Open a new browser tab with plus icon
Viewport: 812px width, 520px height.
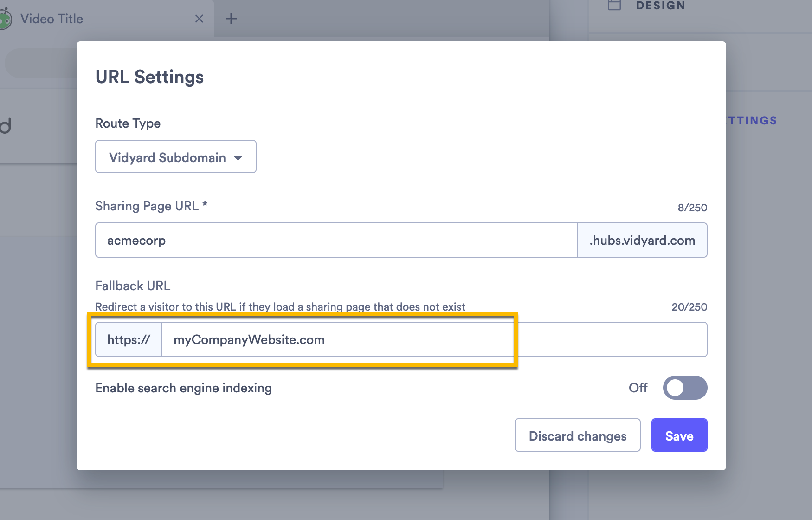tap(231, 19)
